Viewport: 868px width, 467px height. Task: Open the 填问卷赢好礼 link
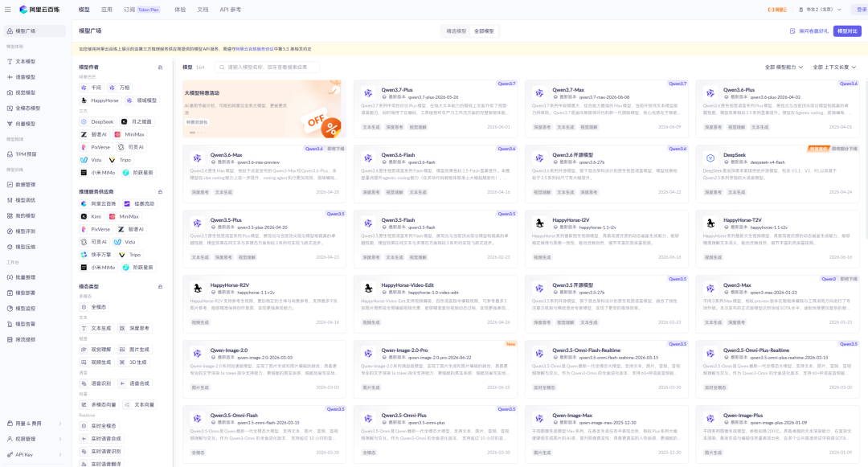[x=809, y=31]
